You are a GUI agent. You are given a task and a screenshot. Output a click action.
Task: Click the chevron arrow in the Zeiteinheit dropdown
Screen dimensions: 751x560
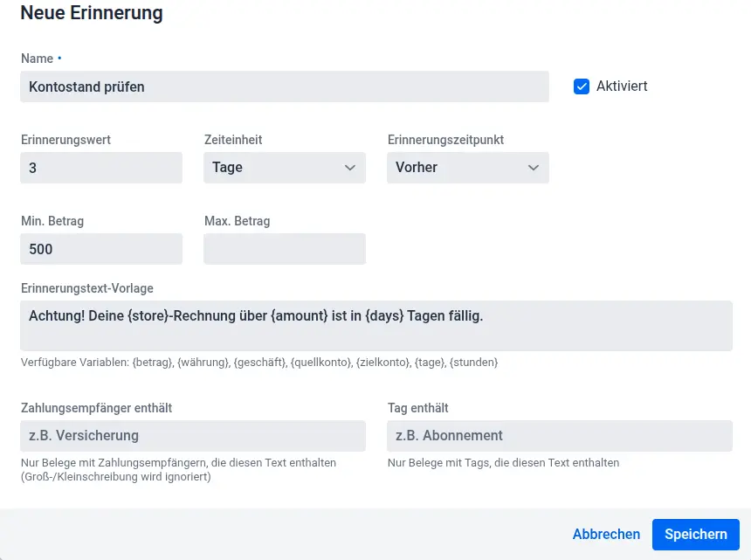click(350, 168)
